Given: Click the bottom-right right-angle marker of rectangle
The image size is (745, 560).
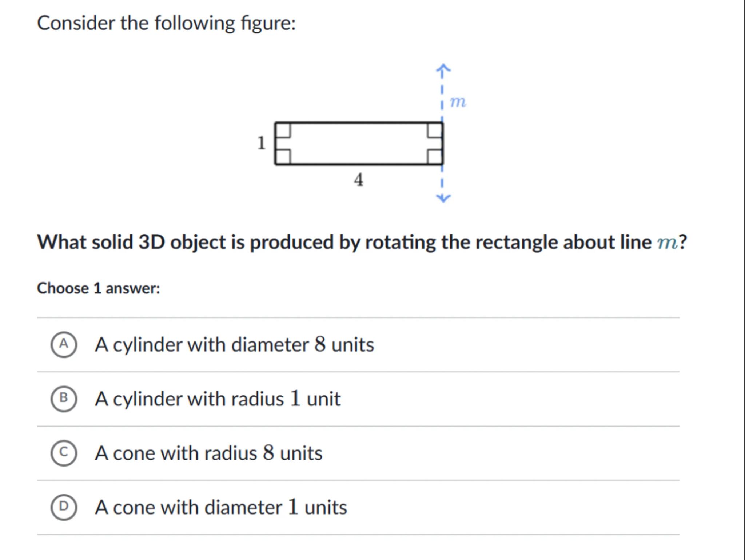Looking at the screenshot, I should point(435,157).
